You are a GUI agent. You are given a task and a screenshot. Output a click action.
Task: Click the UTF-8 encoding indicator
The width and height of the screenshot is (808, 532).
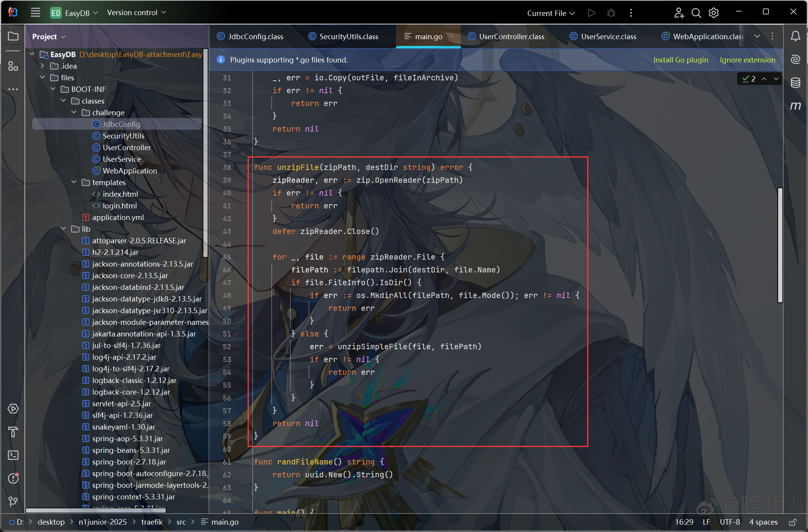point(730,522)
